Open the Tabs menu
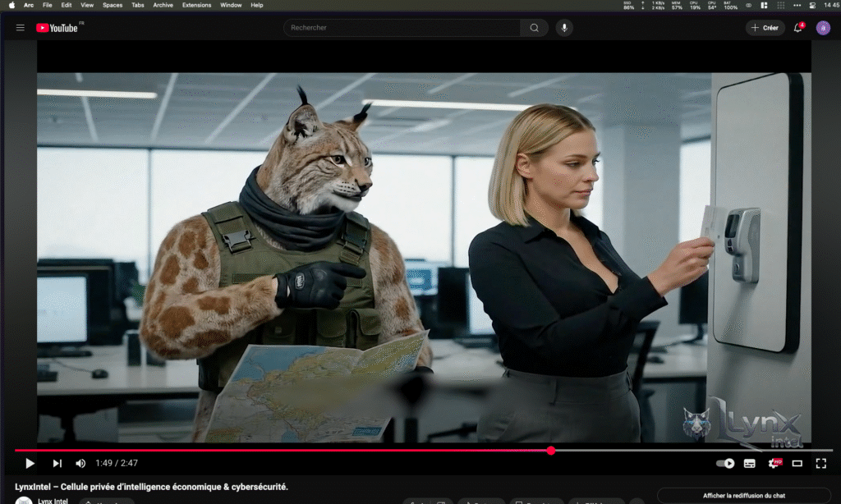The image size is (841, 504). click(138, 4)
